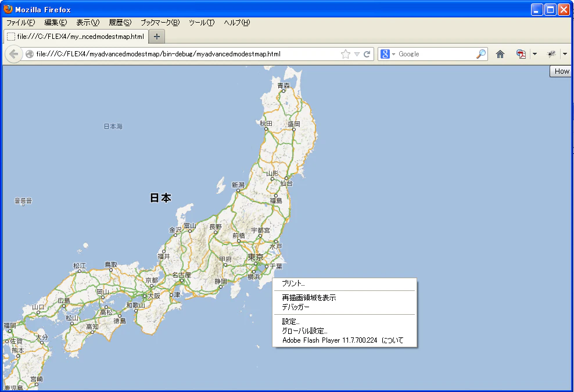Image resolution: width=574 pixels, height=392 pixels.
Task: Reload the page with the refresh icon
Action: (367, 54)
